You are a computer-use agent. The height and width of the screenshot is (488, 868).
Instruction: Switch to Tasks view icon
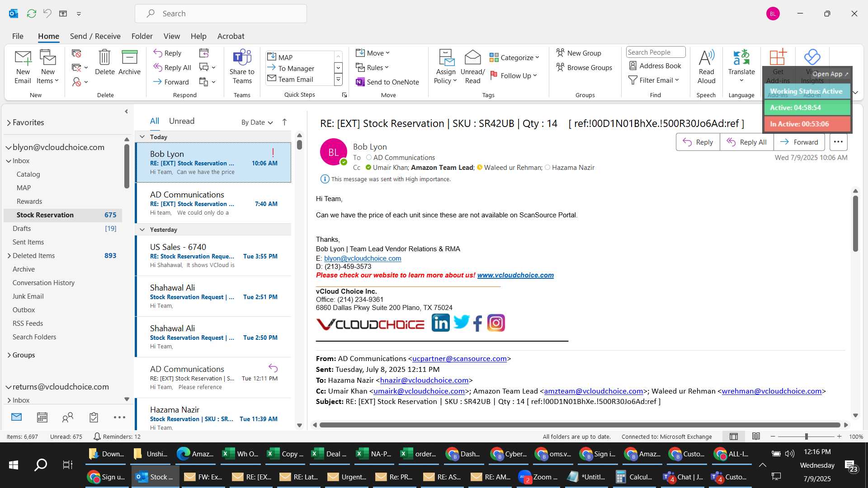pos(94,417)
